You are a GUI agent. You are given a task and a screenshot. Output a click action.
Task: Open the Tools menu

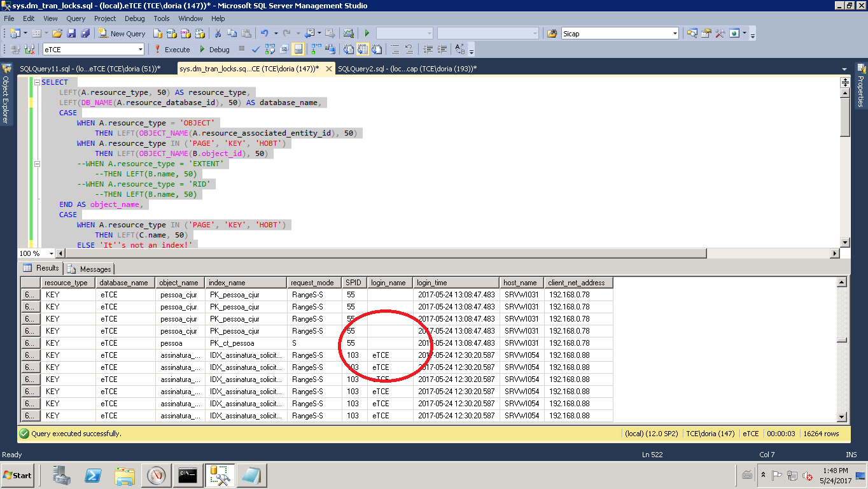click(162, 18)
